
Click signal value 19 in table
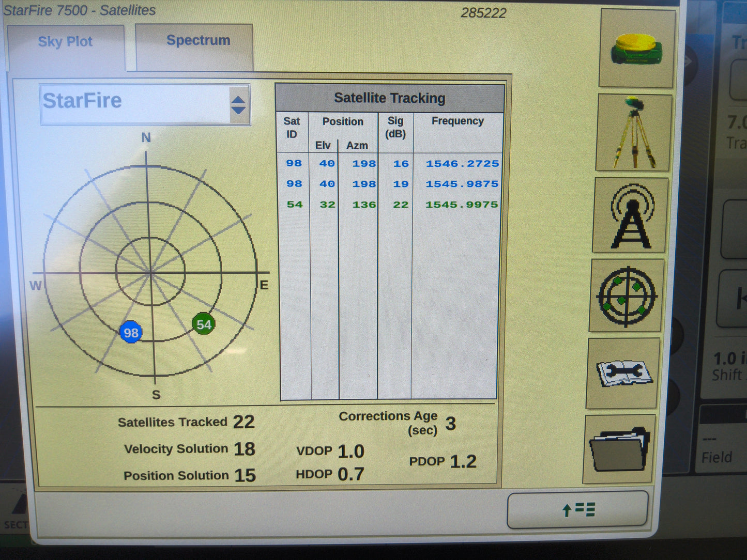click(x=401, y=184)
